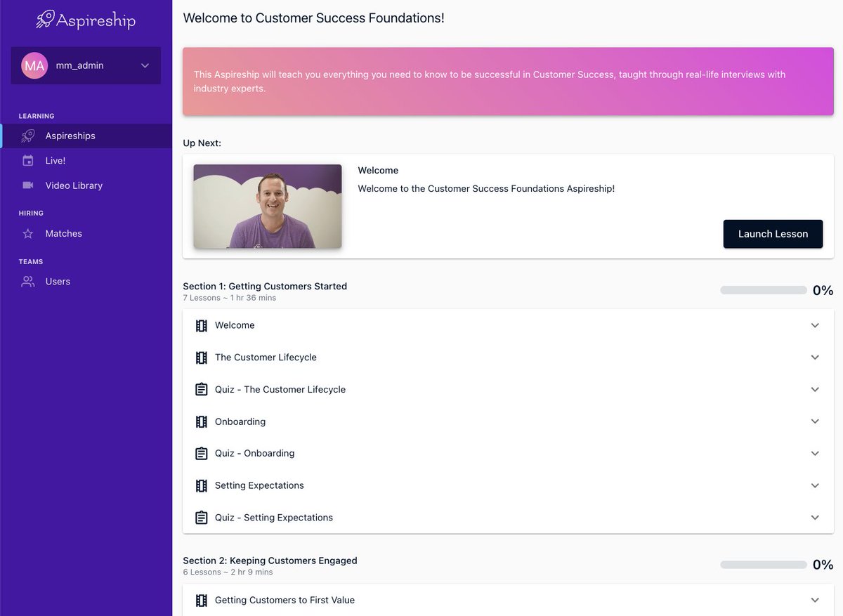Click Section 1: Getting Customers Started heading
This screenshot has height=616, width=843.
(265, 286)
